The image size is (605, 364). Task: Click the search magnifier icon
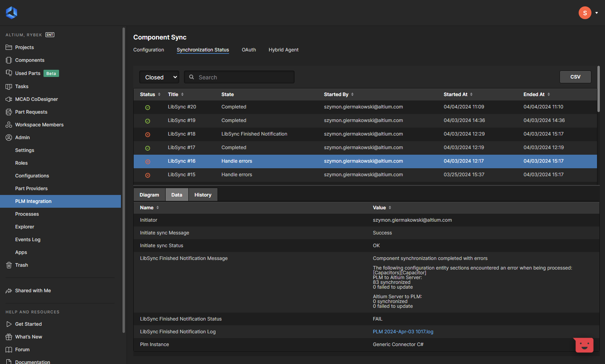coord(192,77)
